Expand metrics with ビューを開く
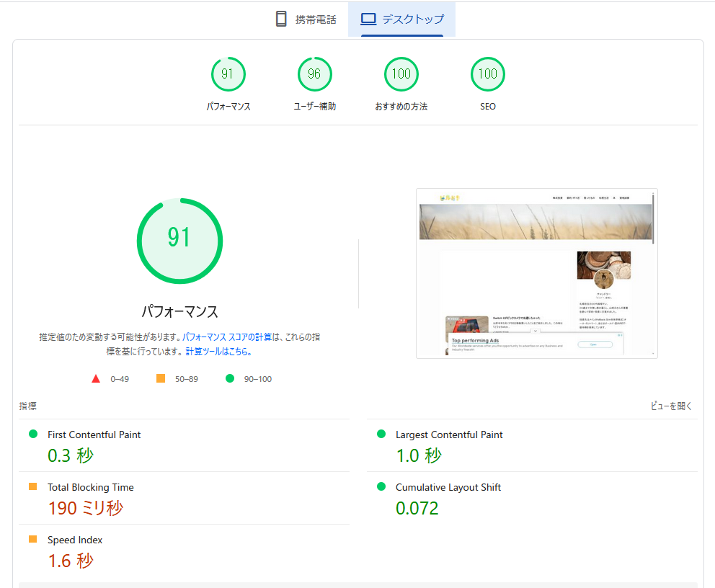715x588 pixels. click(x=671, y=406)
